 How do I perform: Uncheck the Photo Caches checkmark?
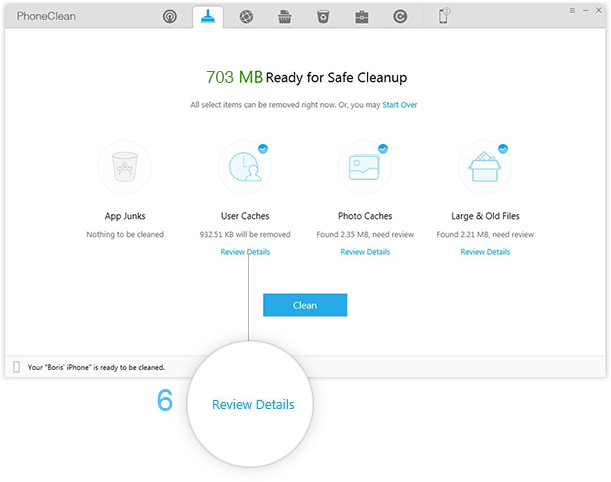coord(382,147)
